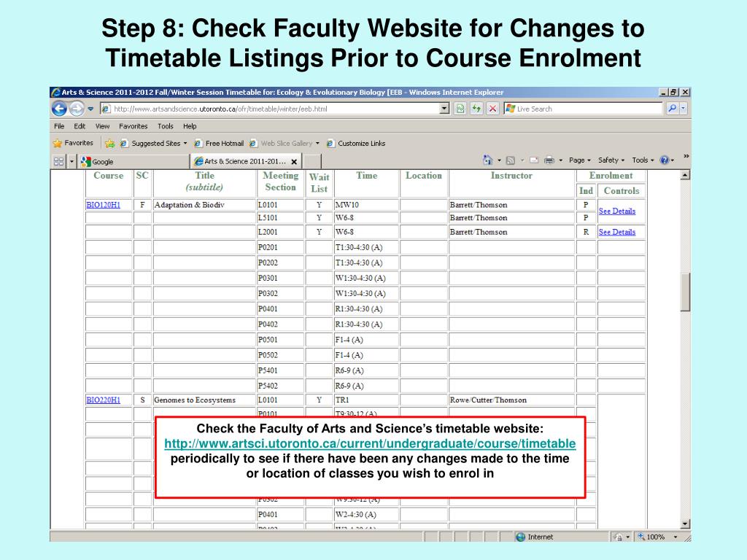The height and width of the screenshot is (560, 747).
Task: Expand the Print dropdown arrow
Action: click(561, 160)
